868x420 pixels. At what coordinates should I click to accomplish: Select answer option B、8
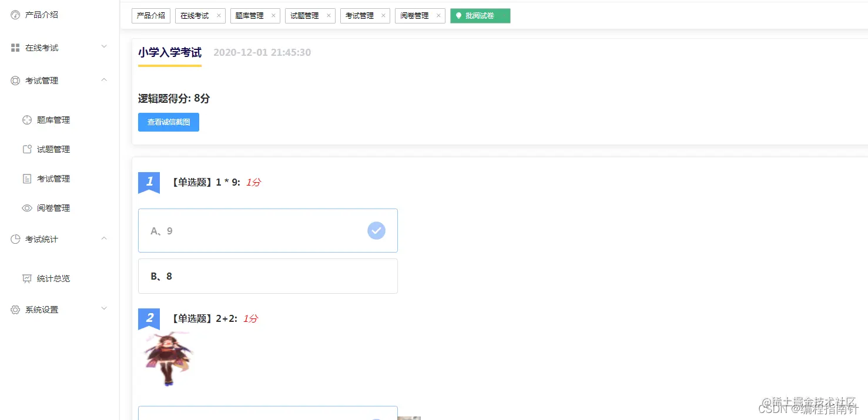tap(268, 276)
